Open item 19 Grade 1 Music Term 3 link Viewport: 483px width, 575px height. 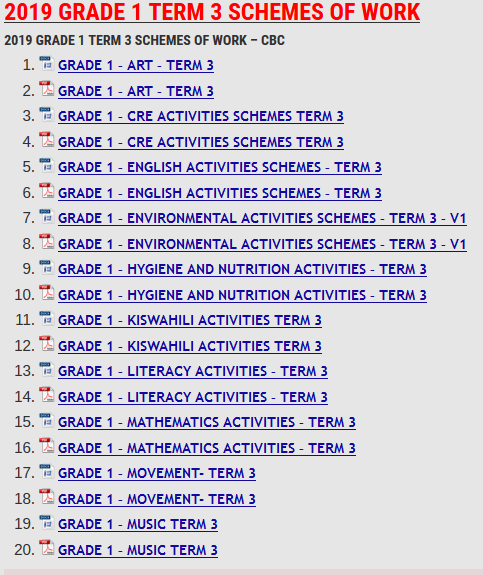[138, 524]
